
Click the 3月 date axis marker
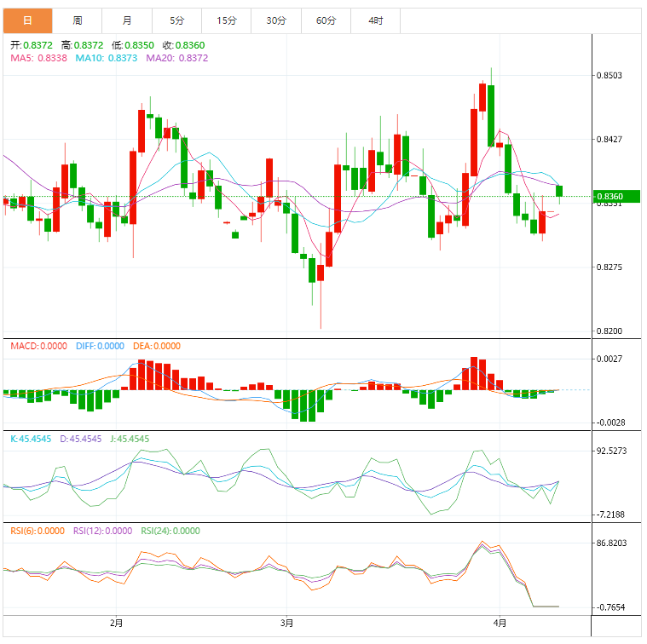(286, 623)
